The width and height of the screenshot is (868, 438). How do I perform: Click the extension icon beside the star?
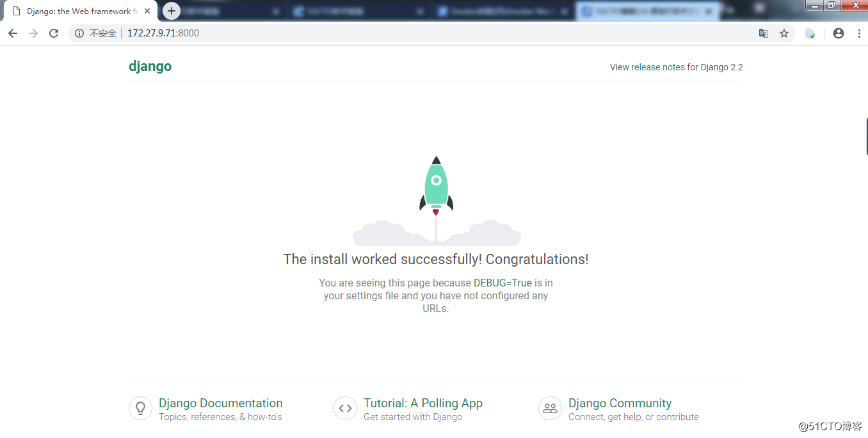[810, 33]
